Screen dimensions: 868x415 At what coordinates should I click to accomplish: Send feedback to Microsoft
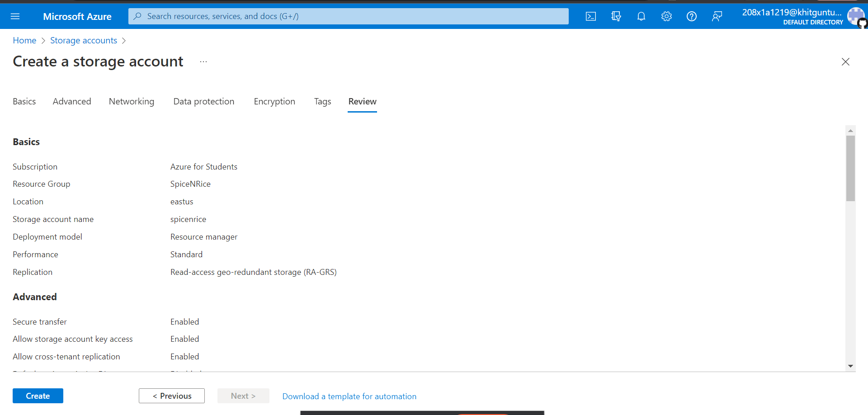coord(717,16)
